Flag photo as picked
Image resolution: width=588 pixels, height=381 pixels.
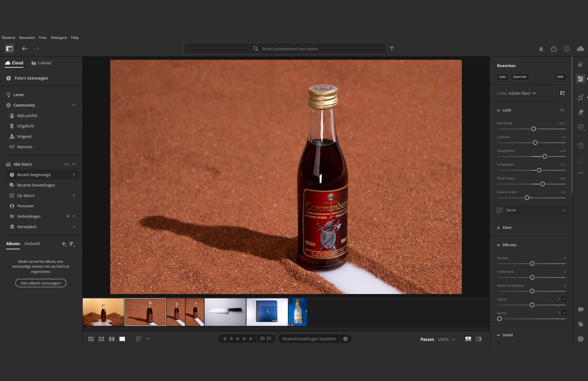coord(262,339)
